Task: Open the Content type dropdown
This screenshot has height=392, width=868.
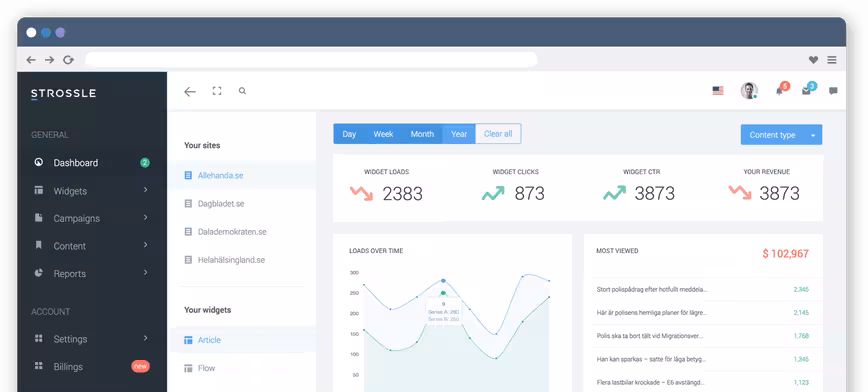Action: click(x=781, y=135)
